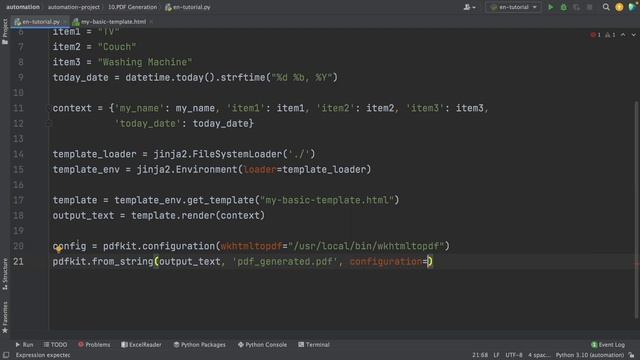The image size is (640, 360).
Task: Close the my-basic-template.html tab
Action: [x=151, y=22]
